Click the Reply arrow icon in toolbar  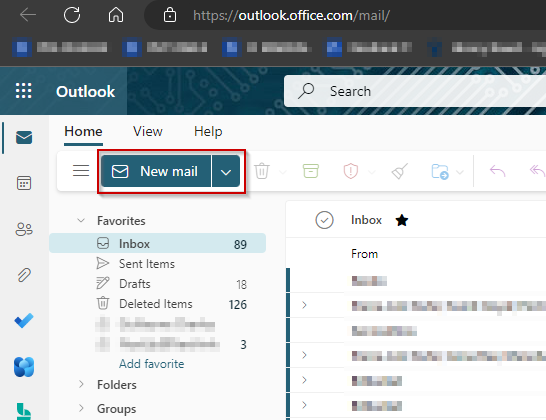pos(497,171)
